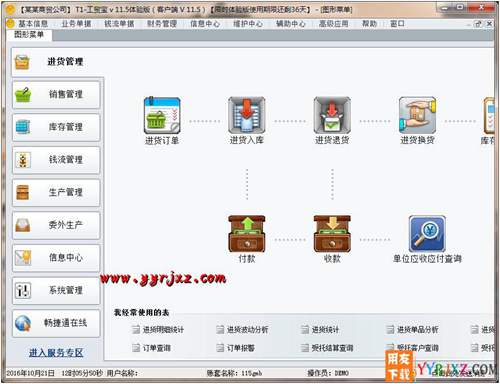Follow the 进入服务专区 link

click(x=56, y=353)
